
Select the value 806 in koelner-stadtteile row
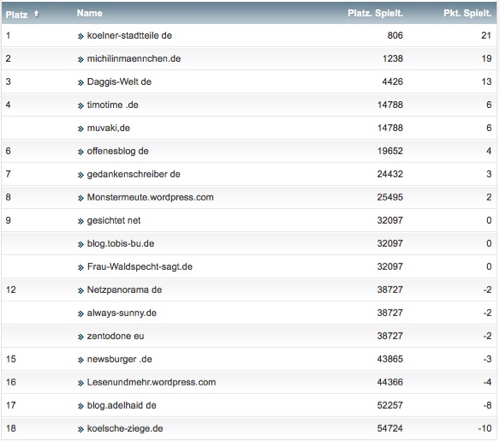pyautogui.click(x=395, y=35)
